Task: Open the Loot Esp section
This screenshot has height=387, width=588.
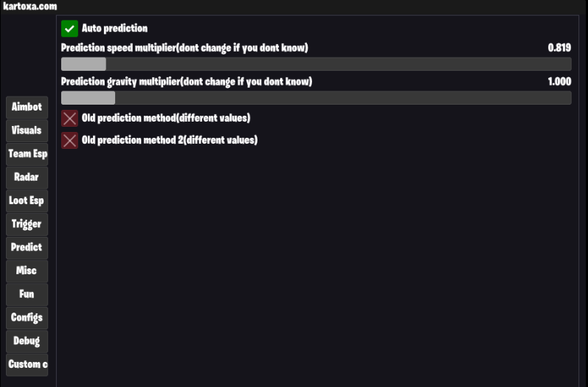Action: (x=27, y=201)
